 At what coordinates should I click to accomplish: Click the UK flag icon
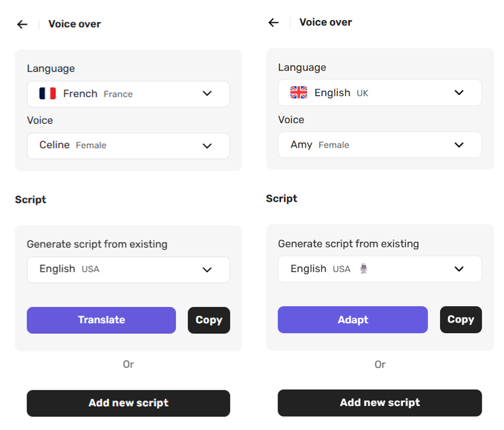[299, 93]
